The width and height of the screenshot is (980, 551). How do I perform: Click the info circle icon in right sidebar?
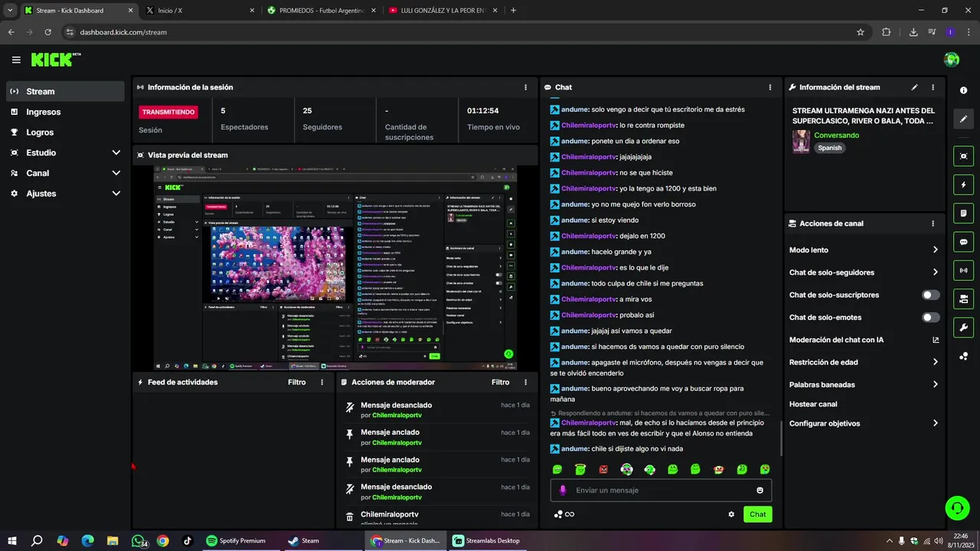pos(963,90)
